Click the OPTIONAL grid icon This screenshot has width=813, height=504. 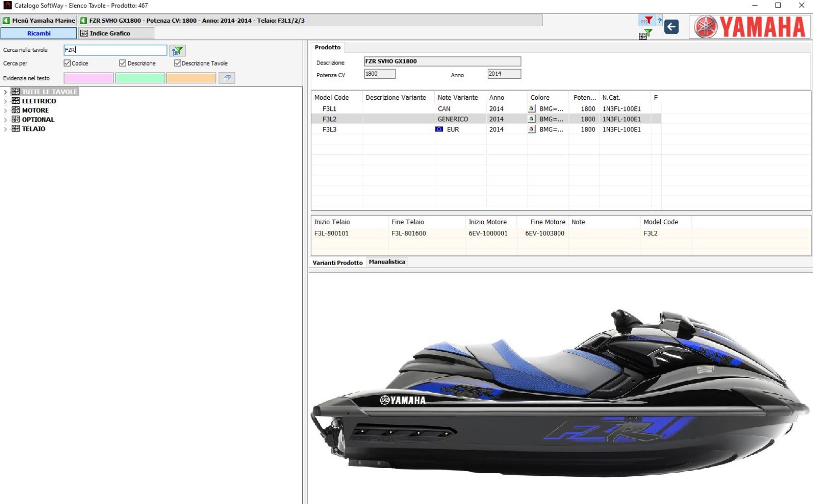[x=16, y=119]
